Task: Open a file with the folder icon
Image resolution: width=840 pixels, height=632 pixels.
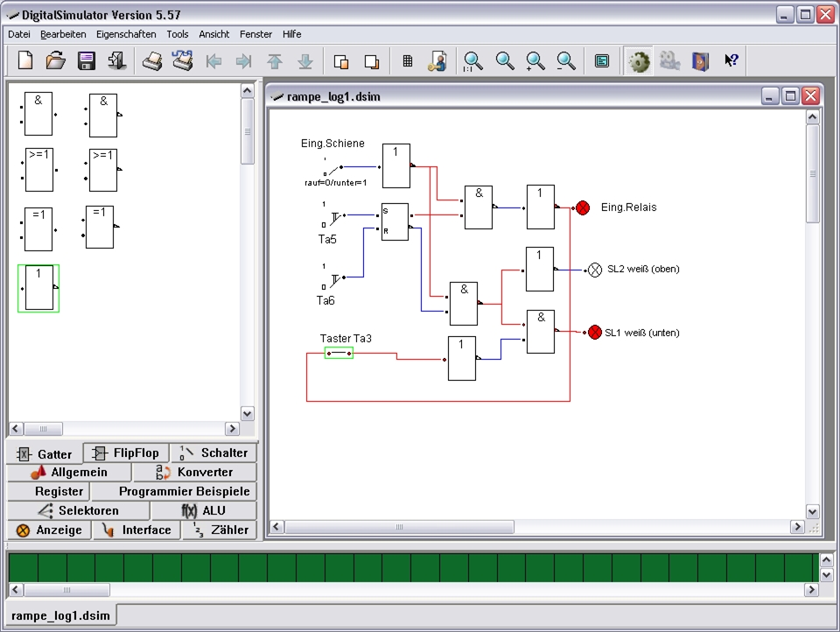Action: tap(56, 61)
